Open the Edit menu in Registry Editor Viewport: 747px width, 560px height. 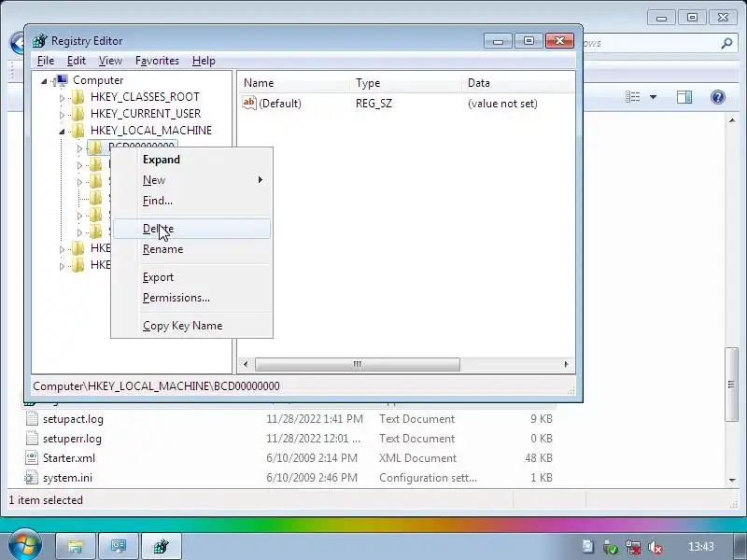coord(77,61)
